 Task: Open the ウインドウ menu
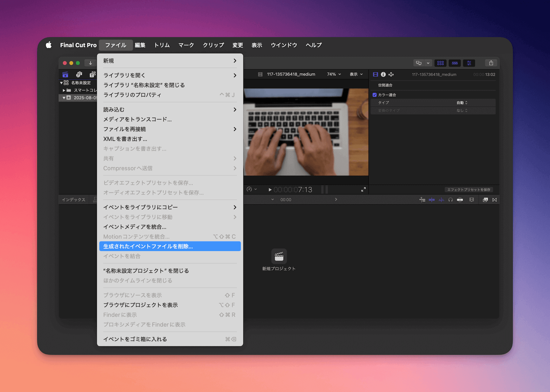pos(284,45)
